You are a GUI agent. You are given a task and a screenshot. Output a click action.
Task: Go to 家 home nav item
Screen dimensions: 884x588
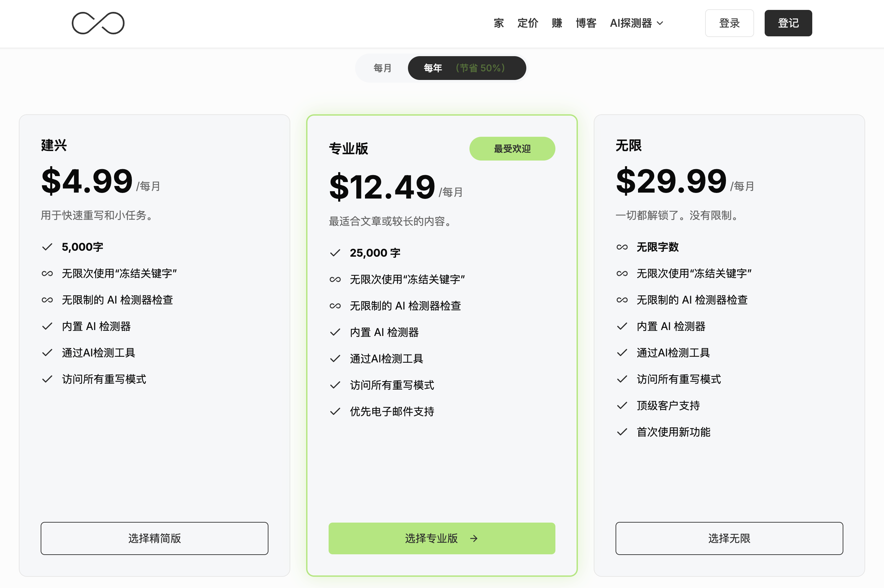(x=499, y=23)
